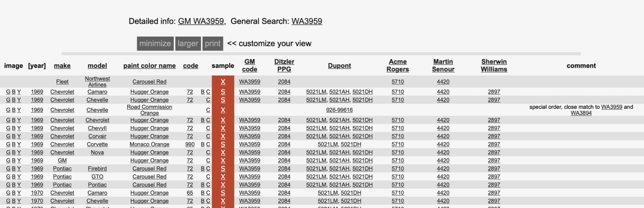Open the 1969 year link in GTO row
The image size is (644, 208).
click(37, 177)
